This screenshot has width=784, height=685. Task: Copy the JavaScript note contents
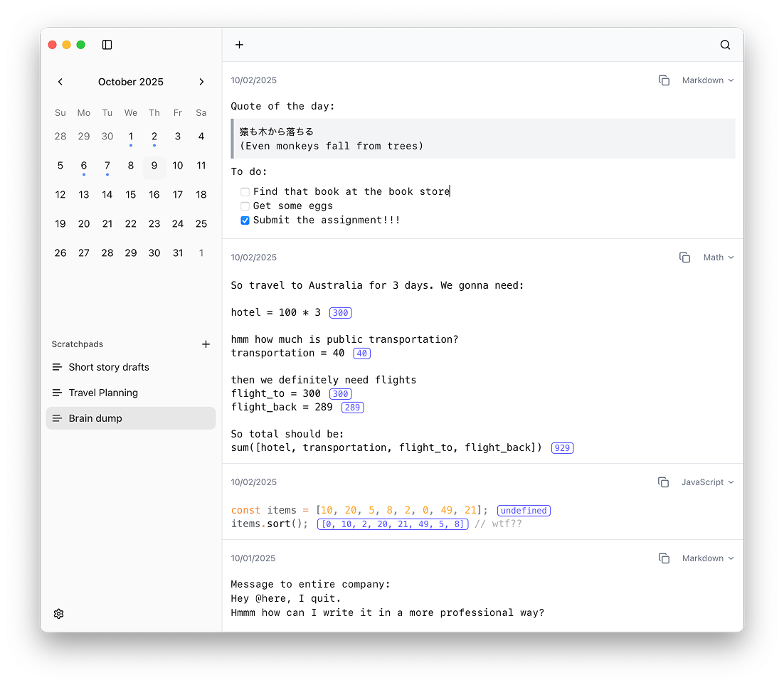(x=663, y=482)
